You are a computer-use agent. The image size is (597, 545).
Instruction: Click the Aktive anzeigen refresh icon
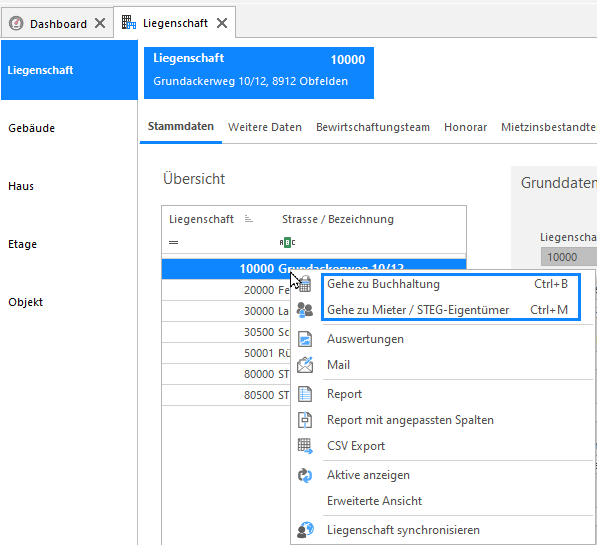(x=305, y=475)
